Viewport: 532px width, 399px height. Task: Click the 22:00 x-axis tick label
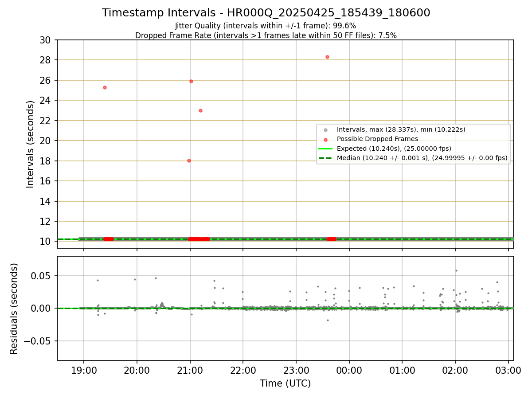243,371
